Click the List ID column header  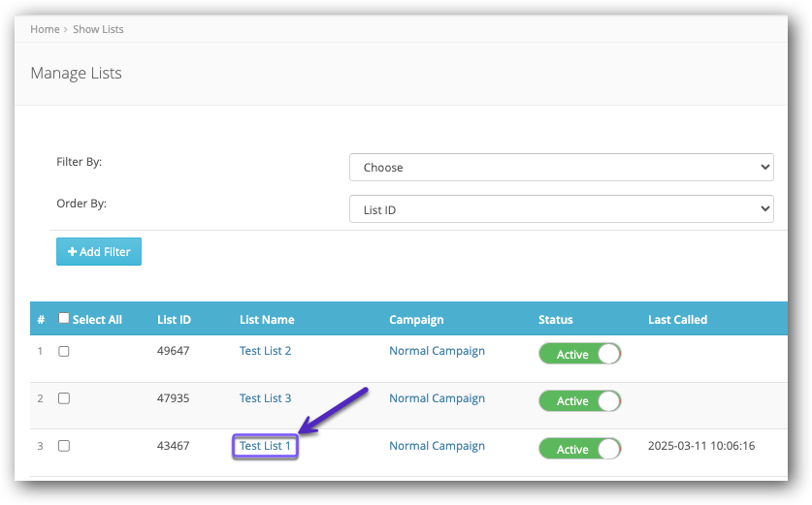(x=174, y=320)
